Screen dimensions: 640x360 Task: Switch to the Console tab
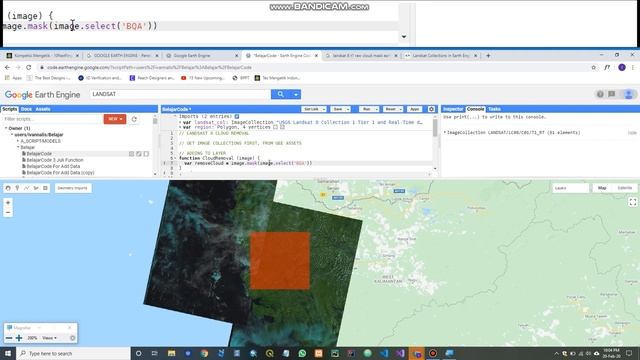(475, 109)
